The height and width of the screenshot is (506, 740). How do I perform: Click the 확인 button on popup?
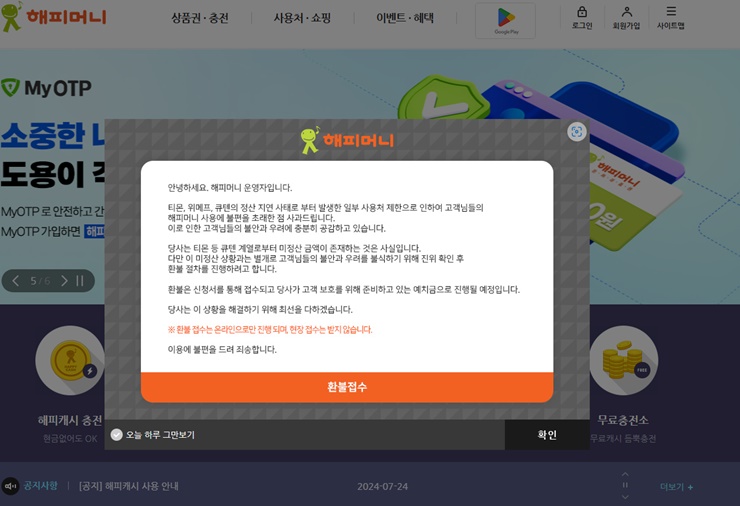tap(547, 435)
